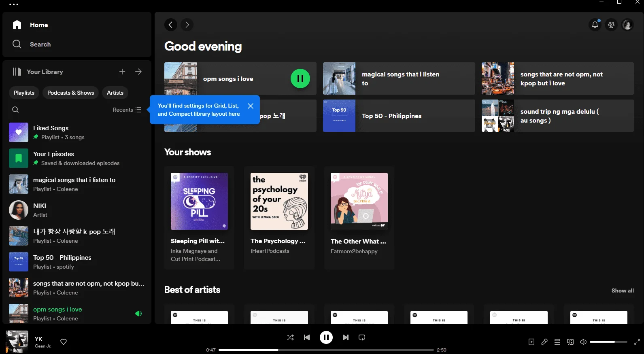644x354 pixels.
Task: Open the user profile avatar menu
Action: [627, 25]
